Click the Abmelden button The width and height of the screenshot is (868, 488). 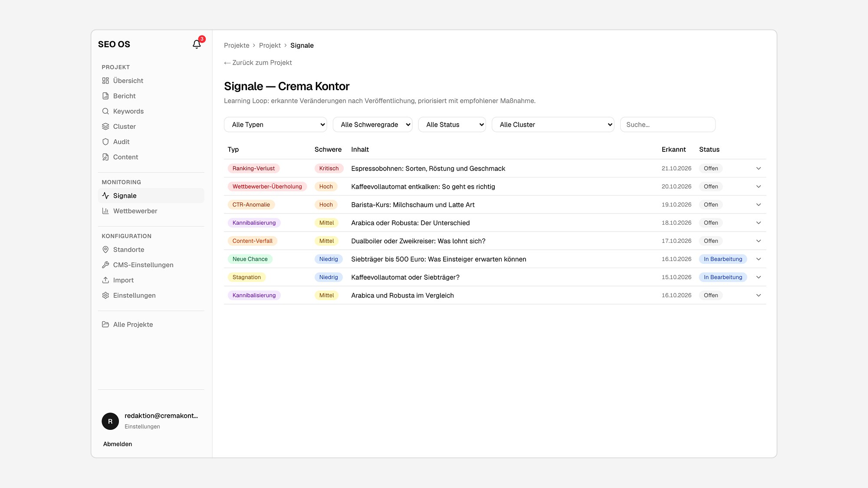[118, 444]
